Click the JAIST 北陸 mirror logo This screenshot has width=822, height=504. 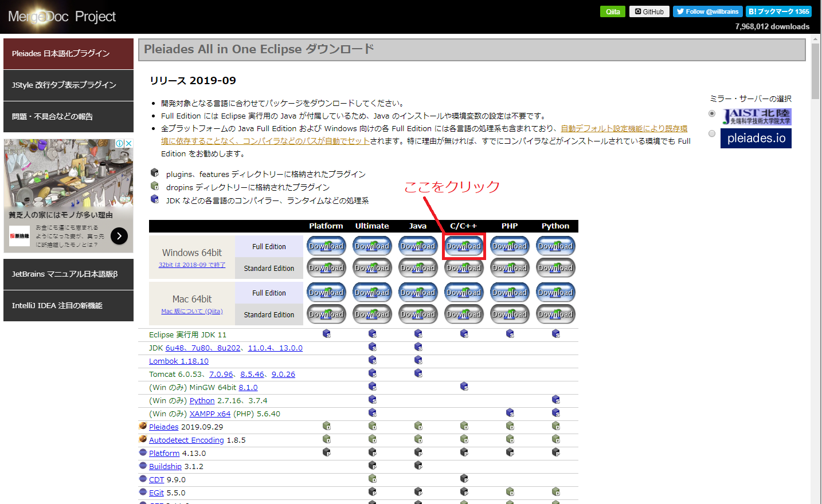(756, 117)
